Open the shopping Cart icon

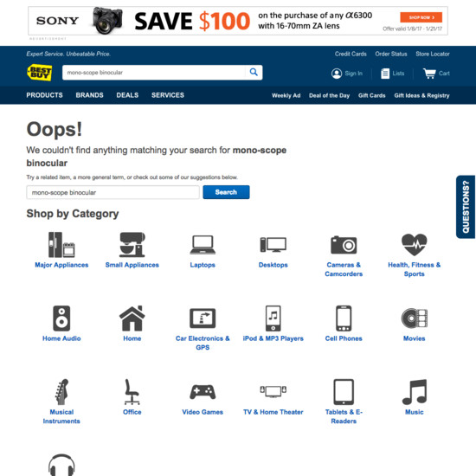point(429,74)
